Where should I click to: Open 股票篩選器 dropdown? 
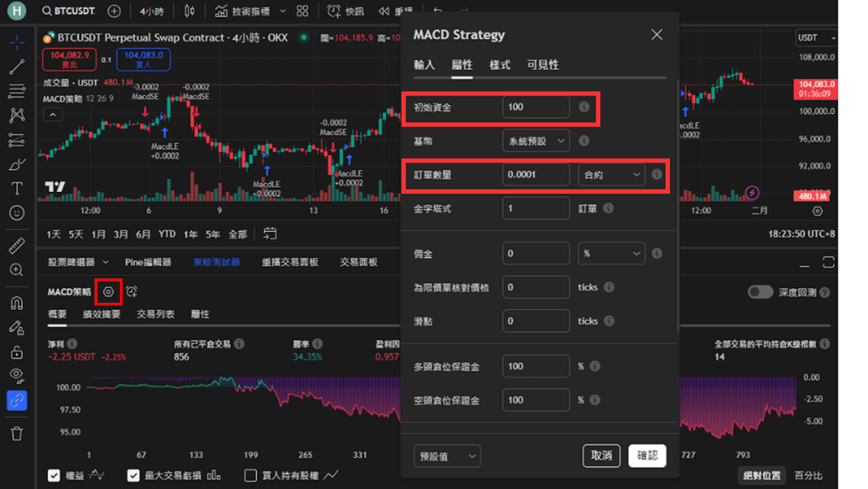tap(79, 262)
